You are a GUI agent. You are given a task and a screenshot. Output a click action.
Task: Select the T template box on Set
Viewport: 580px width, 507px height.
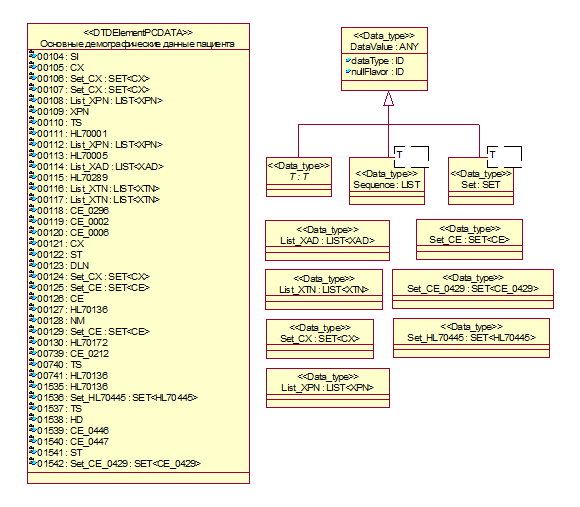tap(505, 157)
